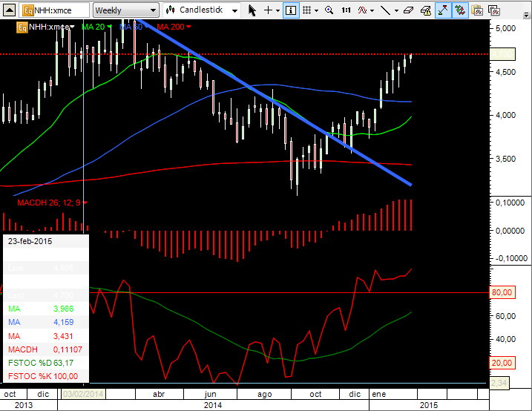Select the trendline drawing tool

click(x=385, y=10)
